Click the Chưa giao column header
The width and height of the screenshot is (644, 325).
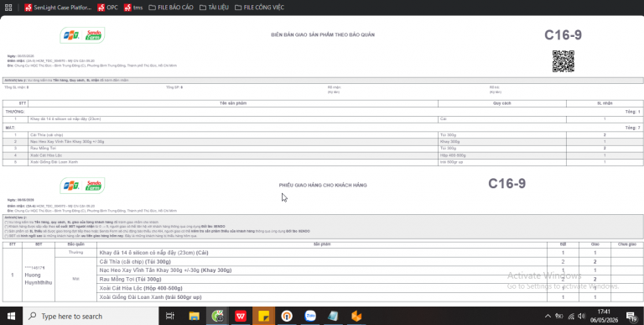tap(626, 244)
